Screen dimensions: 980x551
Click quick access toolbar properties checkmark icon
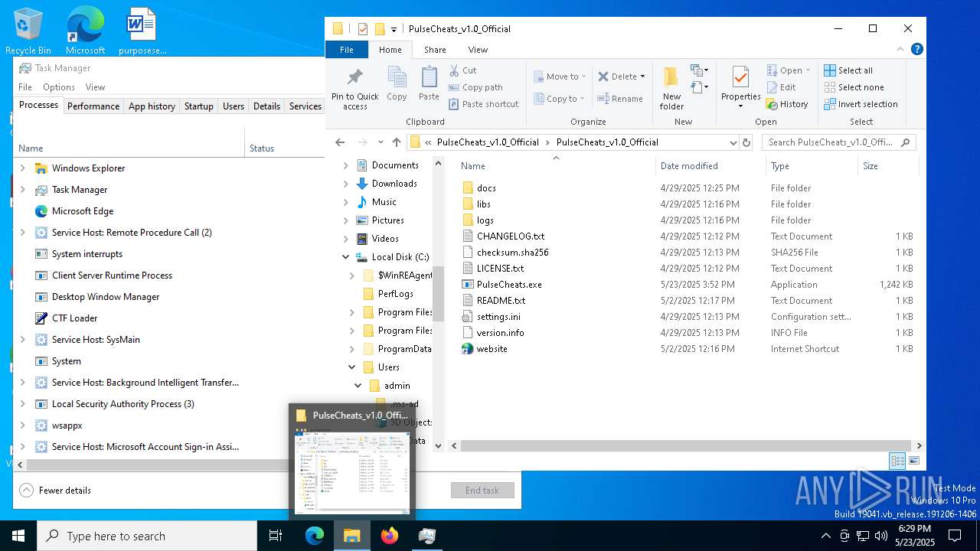coord(362,29)
